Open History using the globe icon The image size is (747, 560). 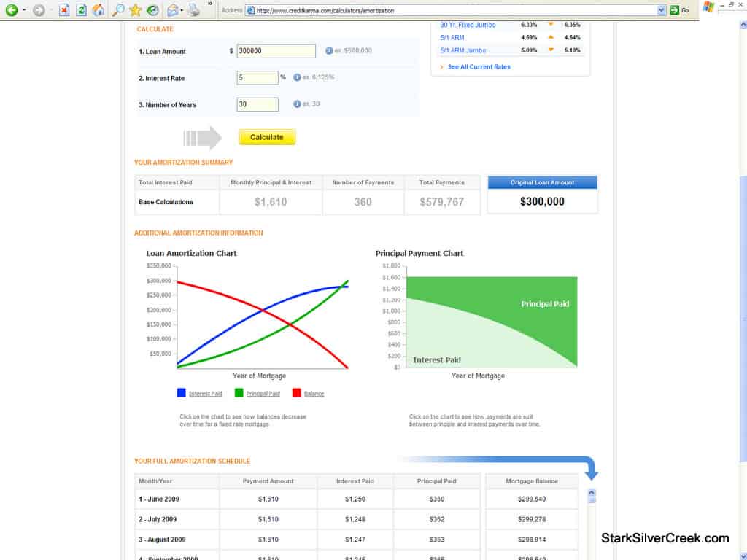pos(153,9)
